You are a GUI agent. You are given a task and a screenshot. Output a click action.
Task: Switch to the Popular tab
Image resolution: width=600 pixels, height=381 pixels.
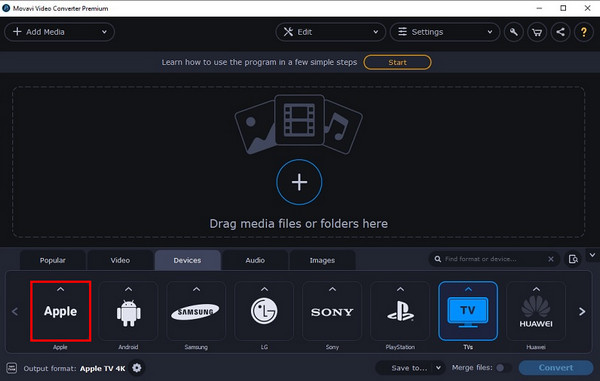coord(52,260)
